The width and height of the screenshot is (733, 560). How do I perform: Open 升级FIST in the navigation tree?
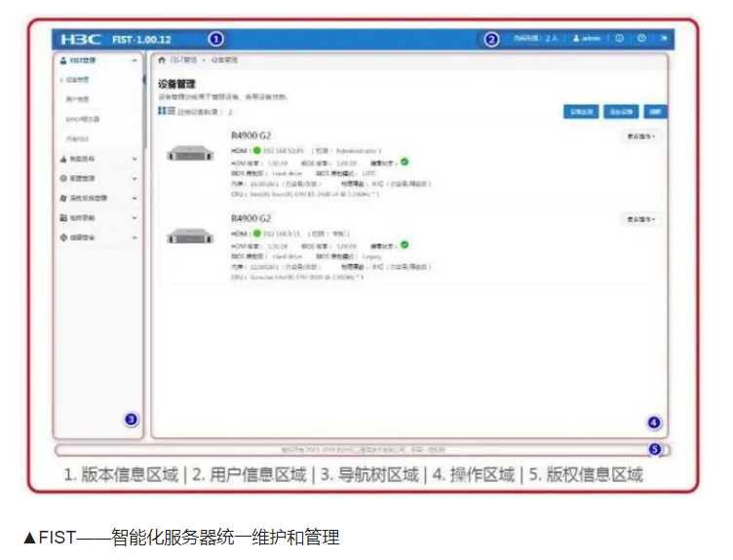tap(77, 138)
